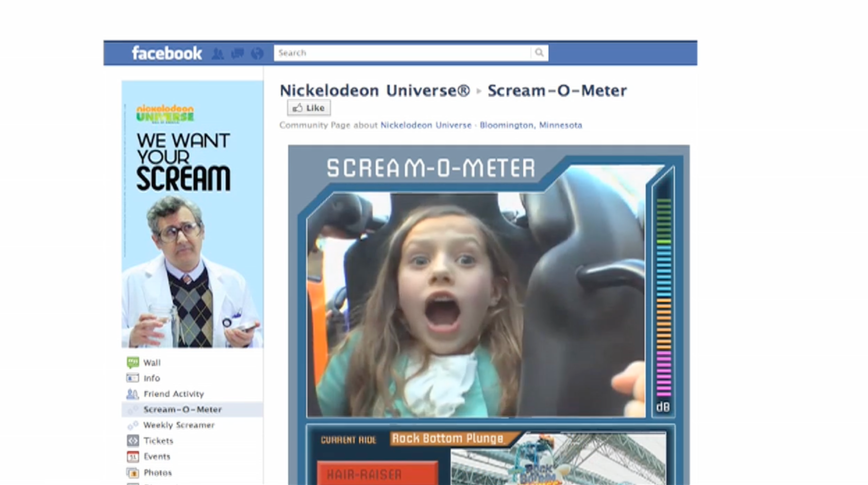Select the green Wall speech-bubble icon
The width and height of the screenshot is (868, 485).
(x=132, y=362)
